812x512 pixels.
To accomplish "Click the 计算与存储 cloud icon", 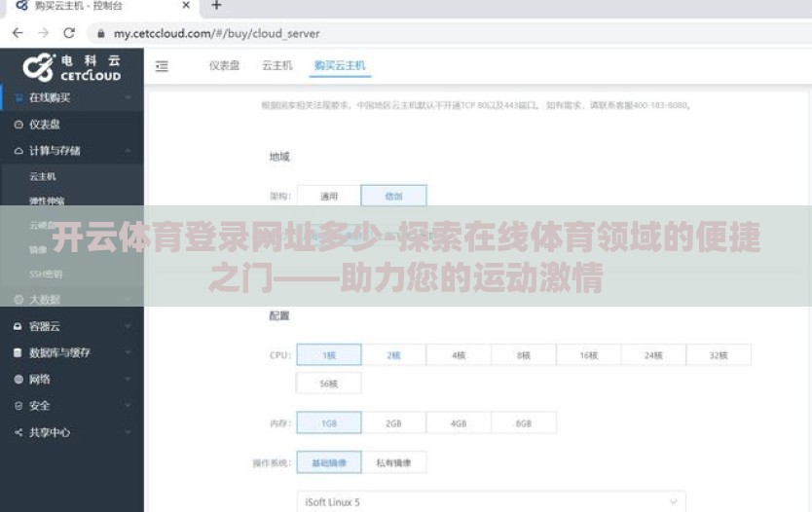I will point(18,151).
